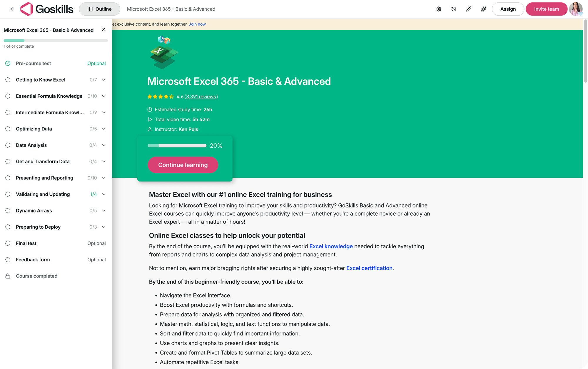Image resolution: width=588 pixels, height=369 pixels.
Task: Open the user profile avatar
Action: 575,9
